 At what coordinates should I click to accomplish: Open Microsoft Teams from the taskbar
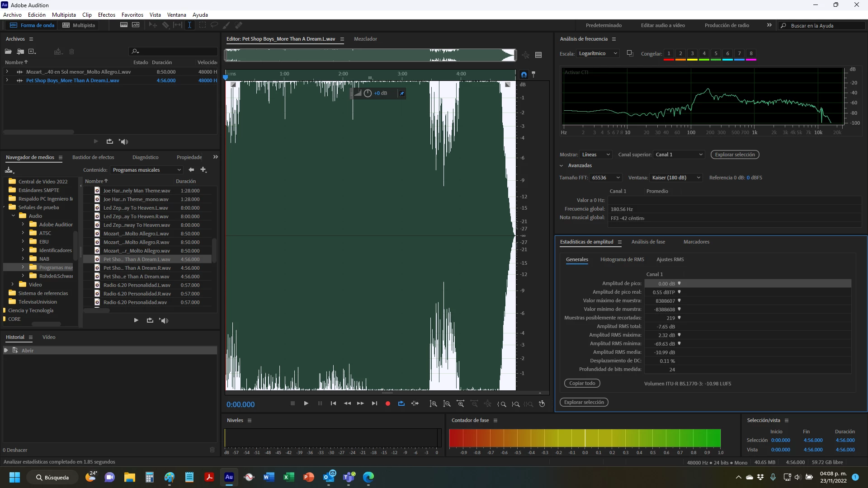coord(349,477)
